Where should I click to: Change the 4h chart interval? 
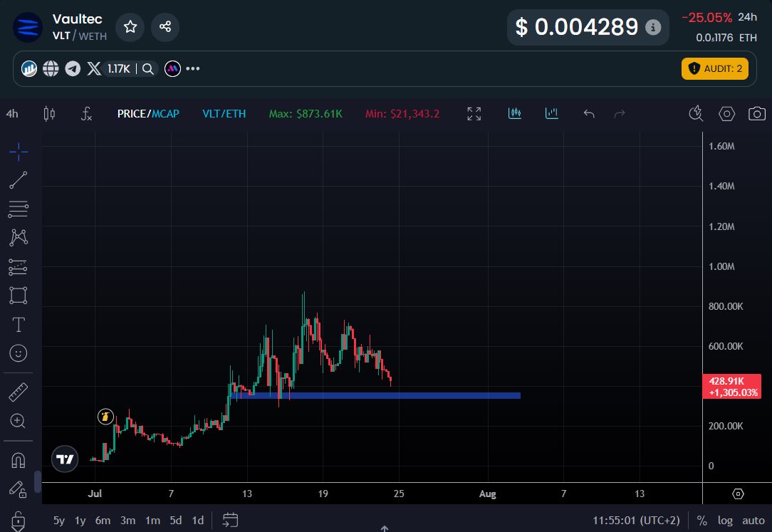click(12, 114)
